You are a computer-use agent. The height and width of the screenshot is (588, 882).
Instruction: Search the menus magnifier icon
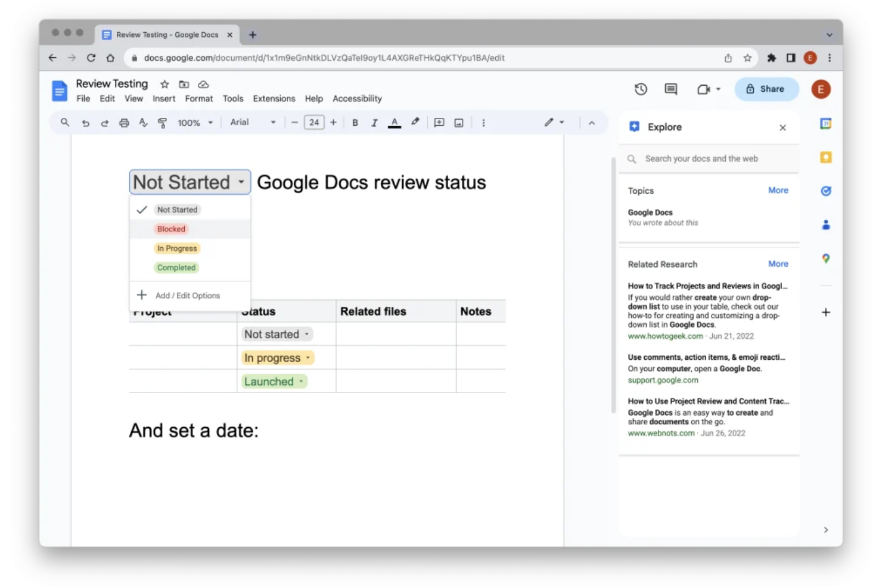(x=65, y=122)
